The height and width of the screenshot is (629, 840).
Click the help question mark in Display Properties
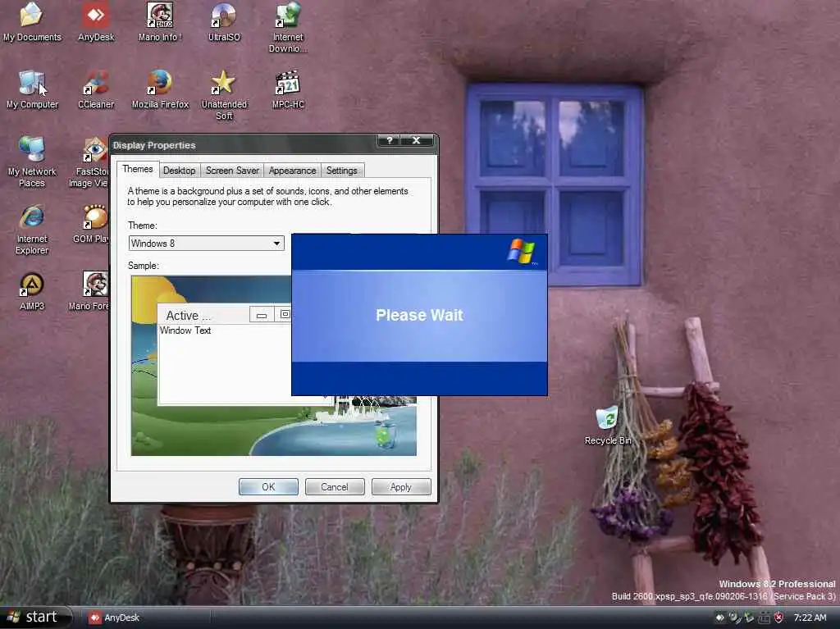coord(390,140)
